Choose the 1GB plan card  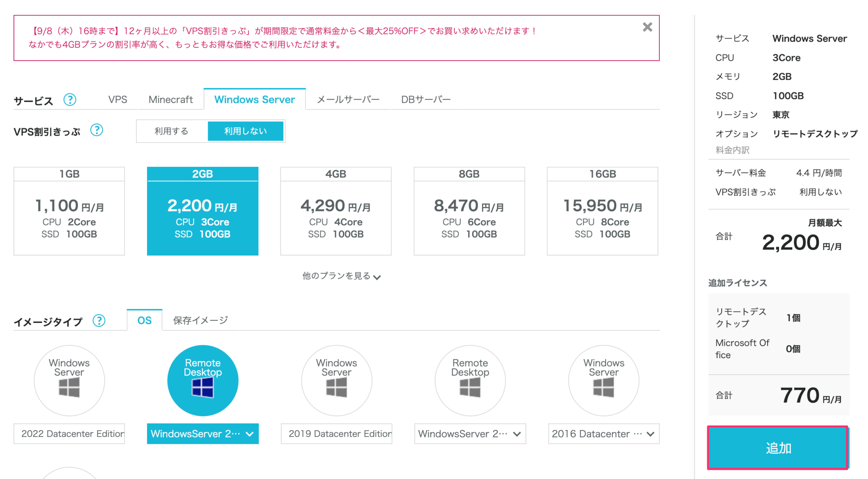(69, 211)
